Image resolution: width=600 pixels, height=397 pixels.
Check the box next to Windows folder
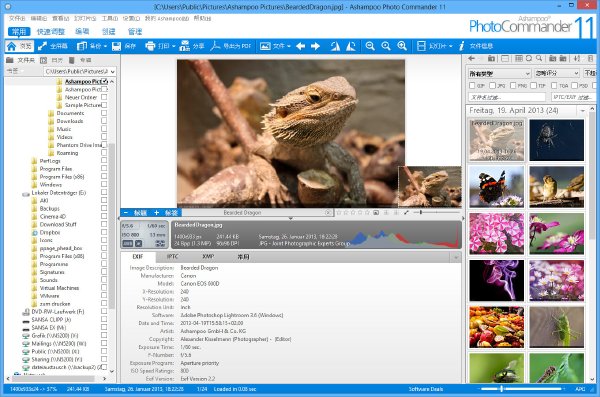pyautogui.click(x=104, y=185)
